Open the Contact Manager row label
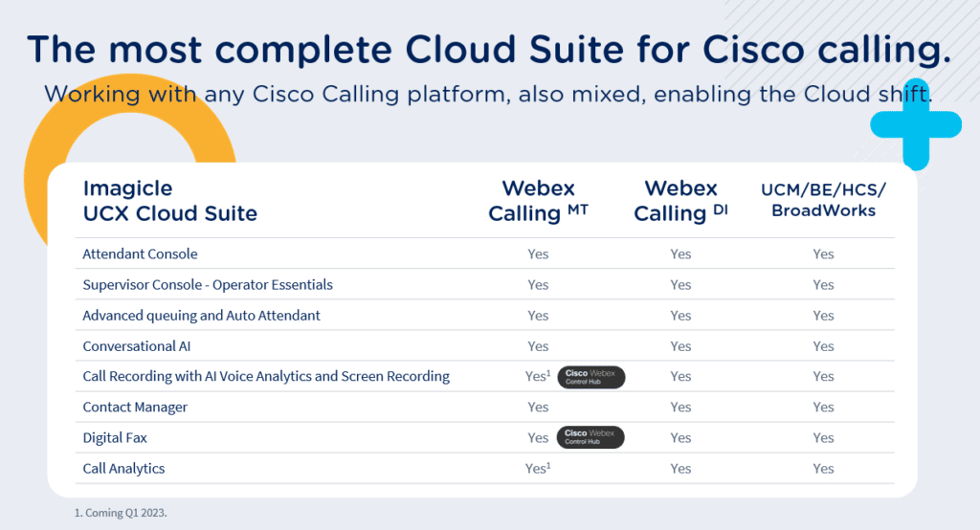The width and height of the screenshot is (980, 530). point(135,408)
